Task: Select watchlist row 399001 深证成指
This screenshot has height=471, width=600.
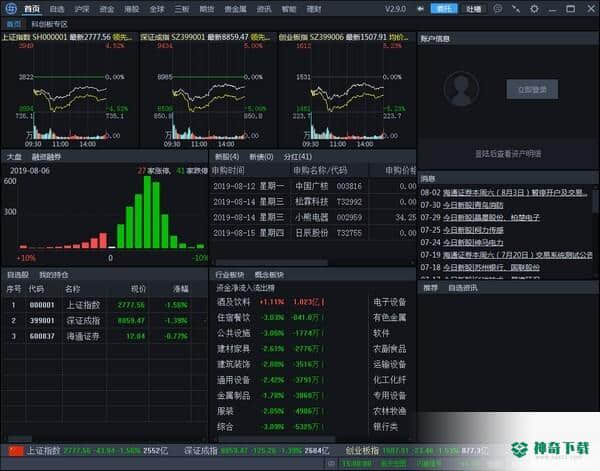Action: click(x=105, y=321)
